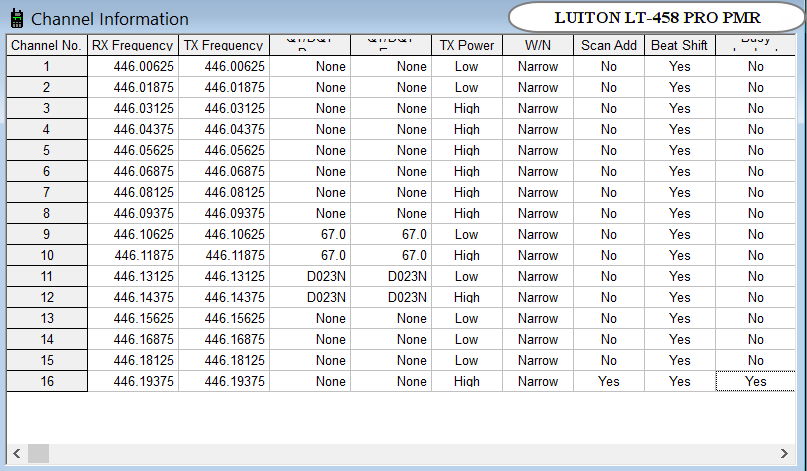Click TX Power Low cell in channel 9
This screenshot has width=807, height=471.
coord(467,234)
